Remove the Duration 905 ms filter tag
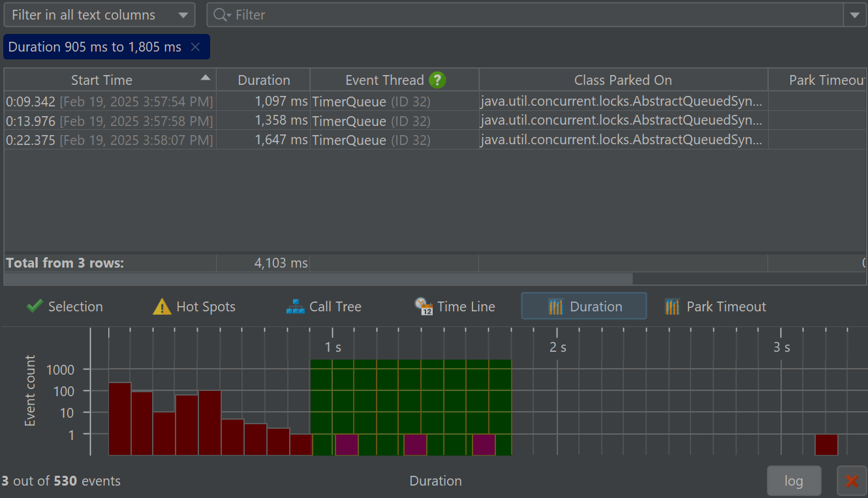Screen dimensions: 868x498 [x=195, y=47]
